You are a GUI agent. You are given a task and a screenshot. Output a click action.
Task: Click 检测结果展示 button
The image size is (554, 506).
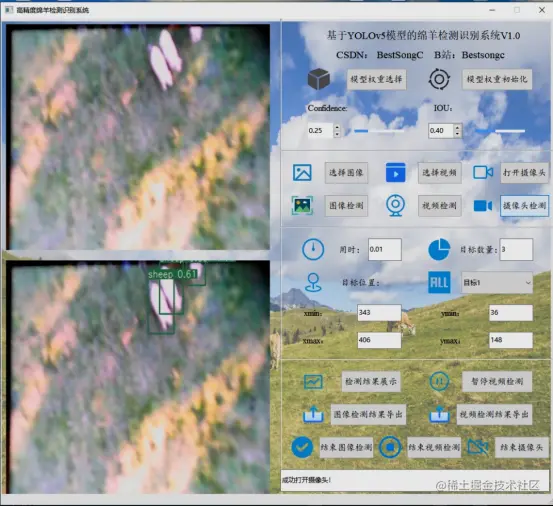click(371, 381)
